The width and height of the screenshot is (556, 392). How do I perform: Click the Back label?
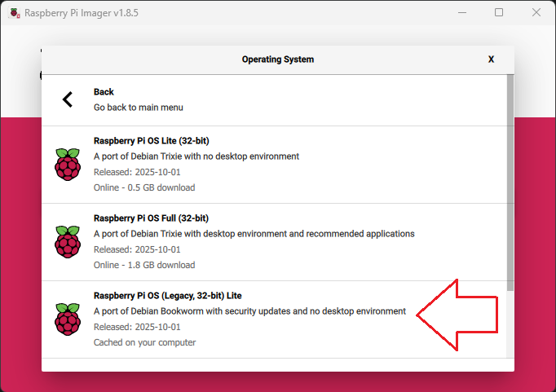(104, 92)
